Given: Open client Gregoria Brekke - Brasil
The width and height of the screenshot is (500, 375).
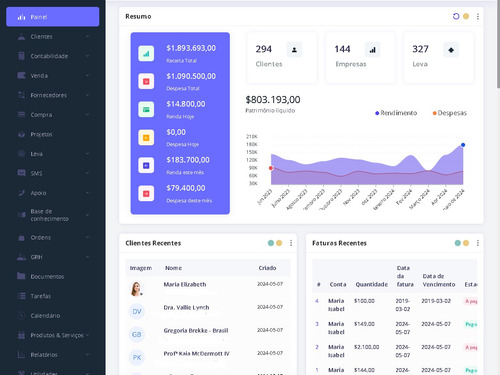Looking at the screenshot, I should click(x=196, y=330).
